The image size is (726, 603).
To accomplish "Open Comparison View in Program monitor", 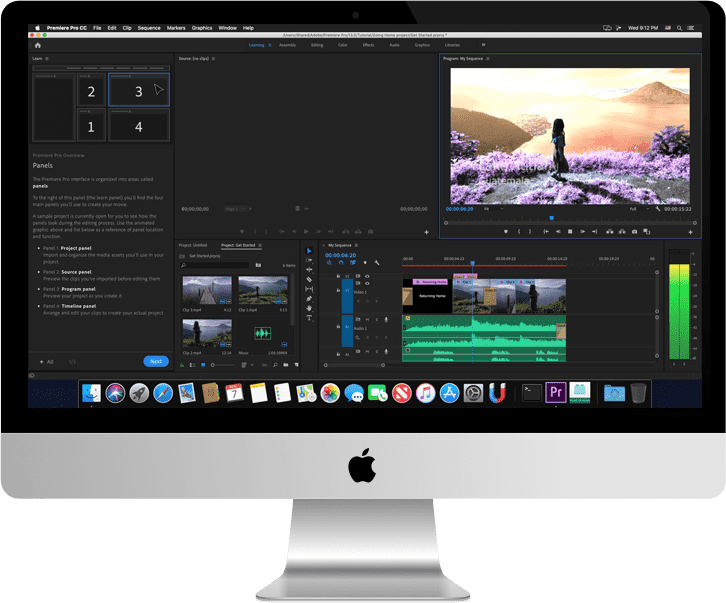I will (647, 232).
